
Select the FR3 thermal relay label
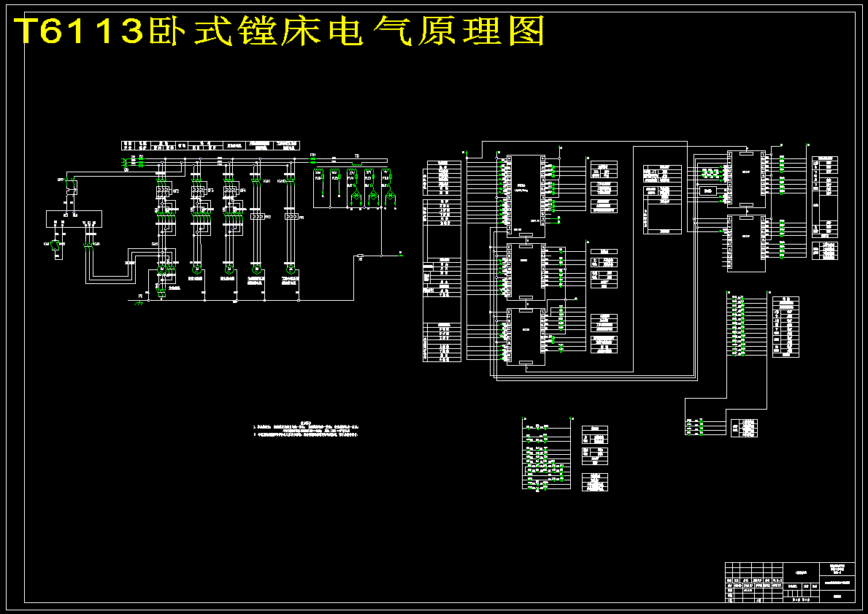pos(302,218)
